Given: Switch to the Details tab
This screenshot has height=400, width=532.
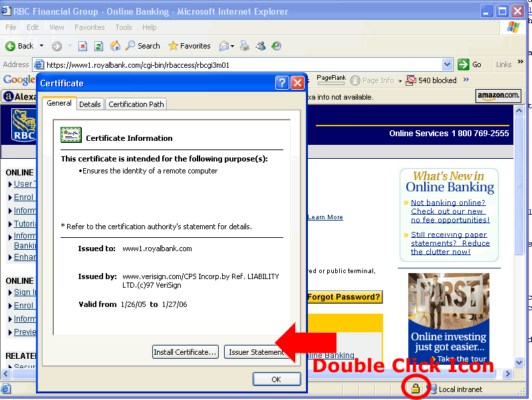Looking at the screenshot, I should 90,104.
